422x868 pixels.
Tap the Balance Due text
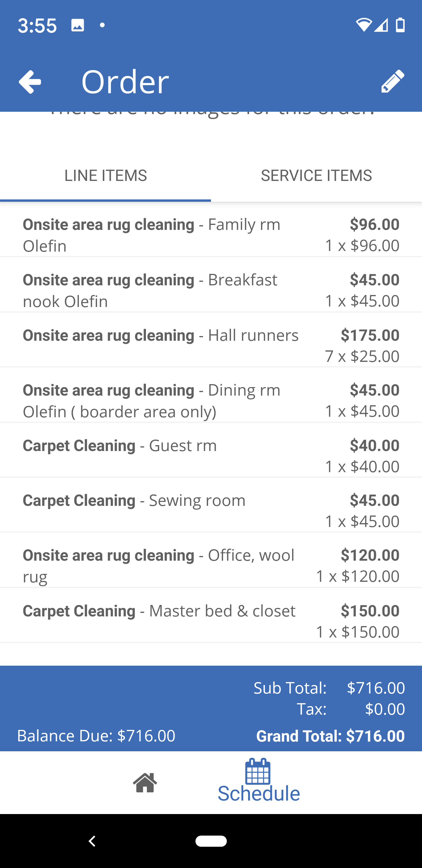pos(96,735)
